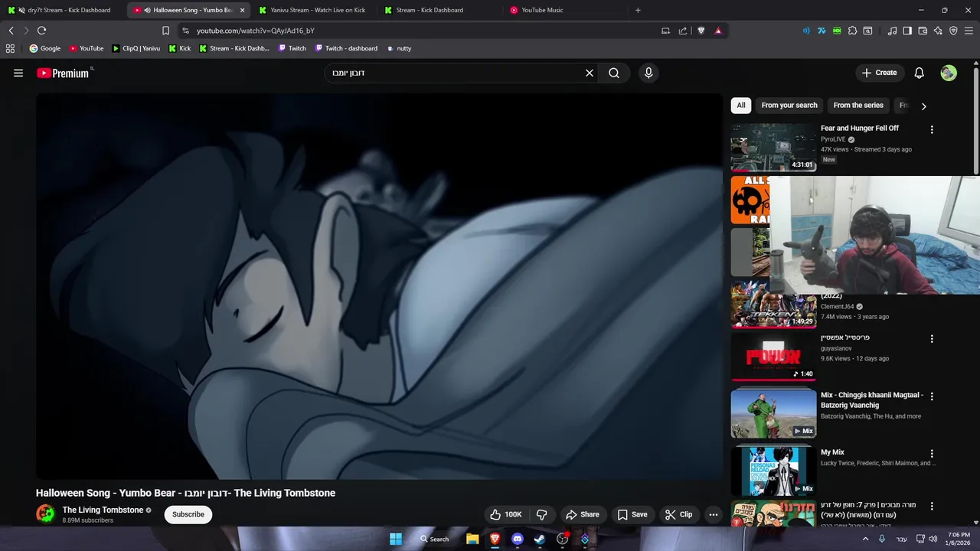Dislike the video with thumbs down
This screenshot has height=551, width=980.
pos(541,514)
